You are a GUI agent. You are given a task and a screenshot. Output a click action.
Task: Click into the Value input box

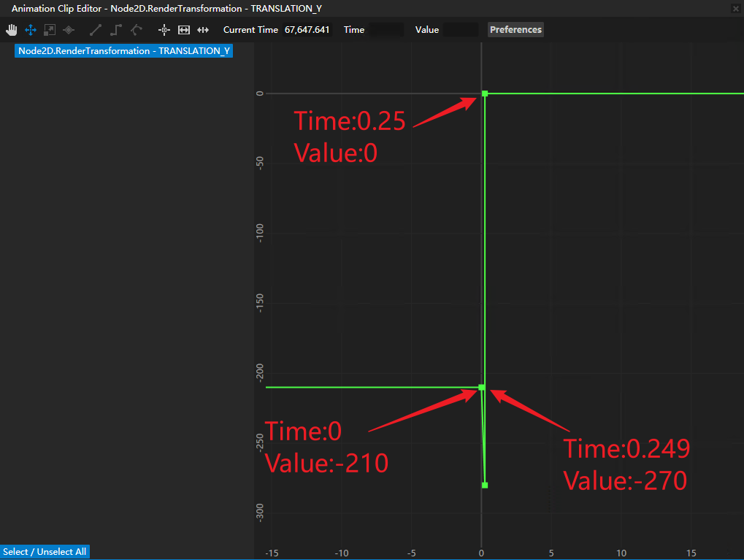(x=460, y=29)
